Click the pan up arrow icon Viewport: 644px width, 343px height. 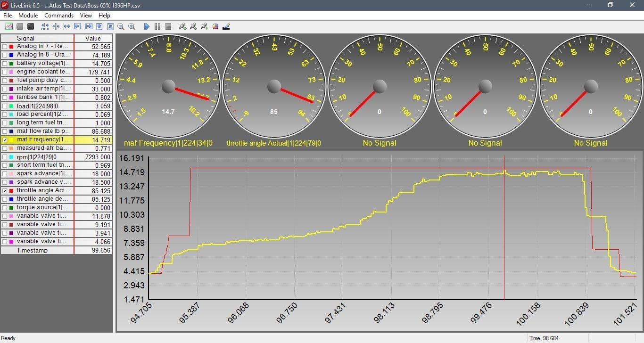99,26
